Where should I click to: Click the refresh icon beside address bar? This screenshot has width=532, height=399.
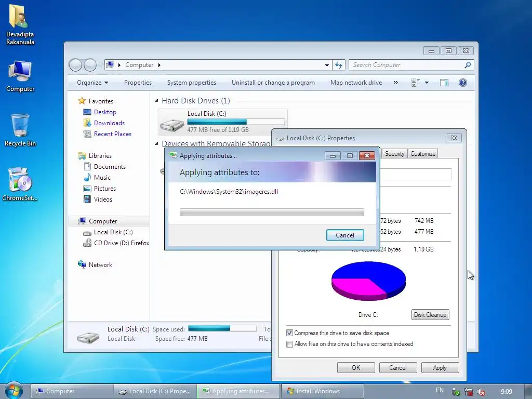339,65
